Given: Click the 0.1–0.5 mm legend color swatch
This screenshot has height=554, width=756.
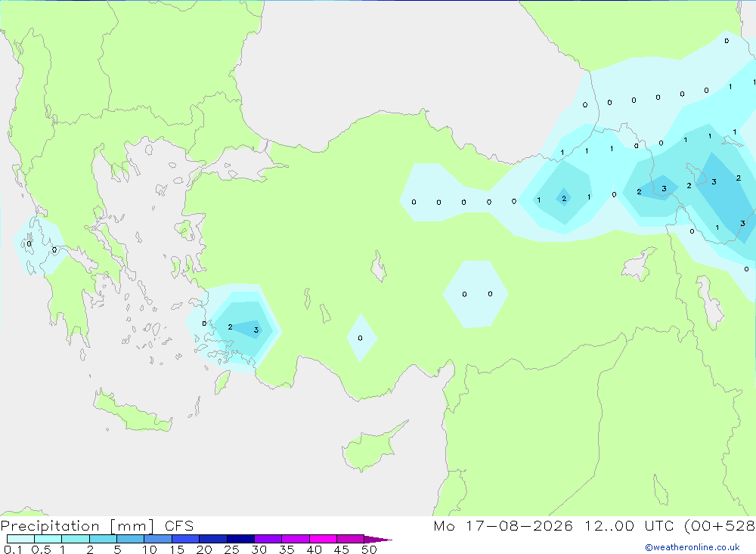Looking at the screenshot, I should (x=20, y=539).
